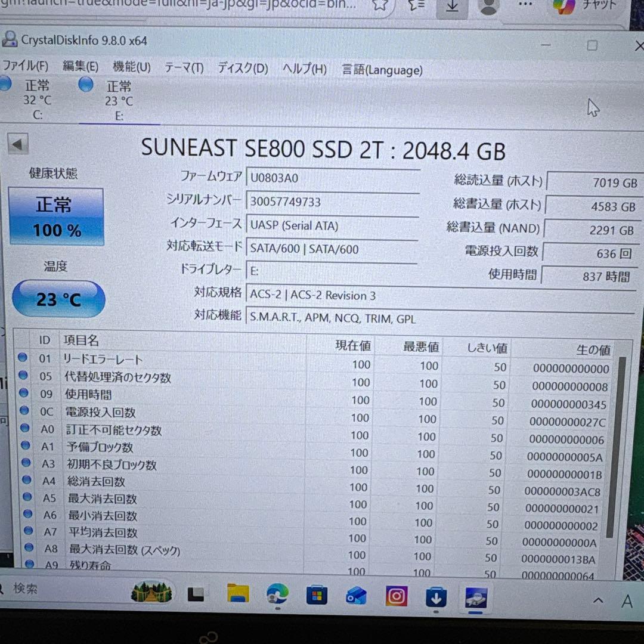Click the blue status dot for 平均消去回数
The width and height of the screenshot is (644, 644).
(29, 531)
